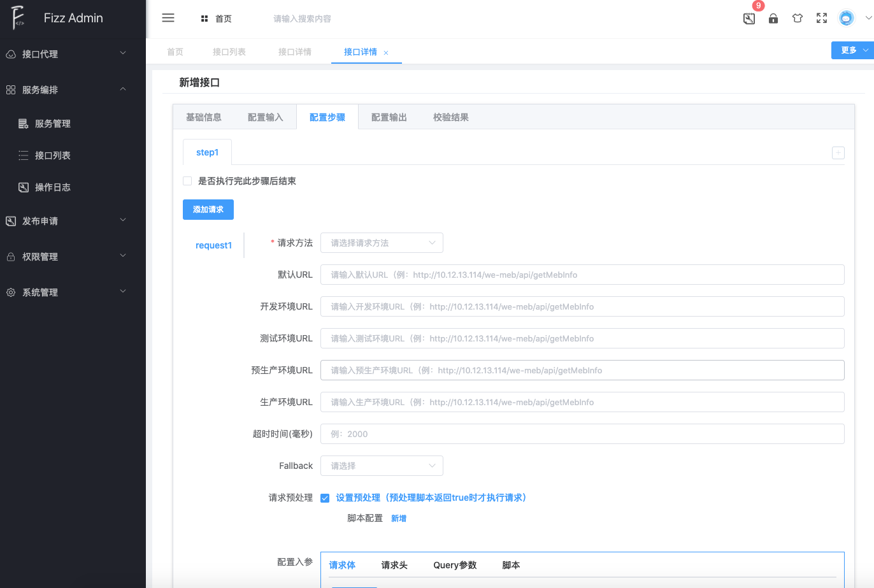This screenshot has width=874, height=588.
Task: Open 操作日志 in the sidebar
Action: tap(52, 187)
